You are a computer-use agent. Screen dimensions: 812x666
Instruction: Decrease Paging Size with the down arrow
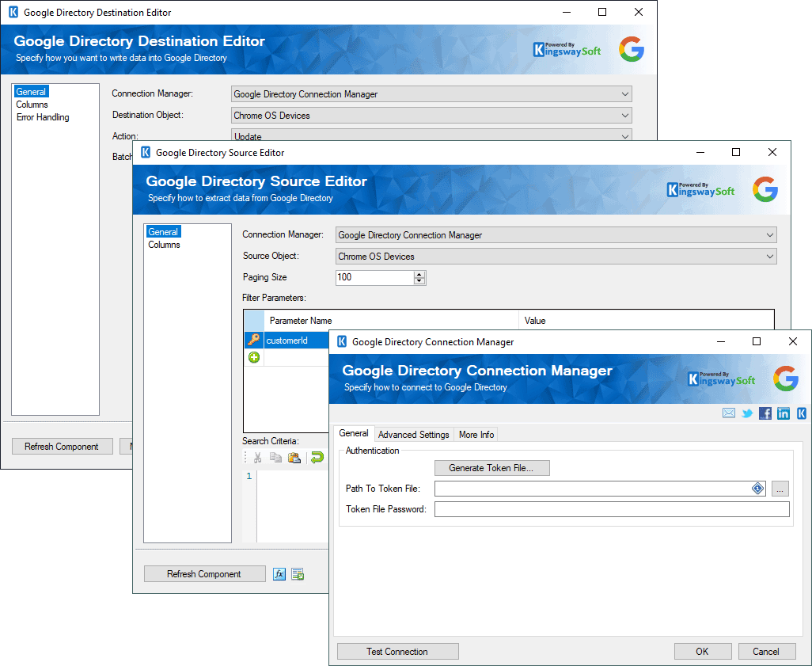tap(419, 281)
